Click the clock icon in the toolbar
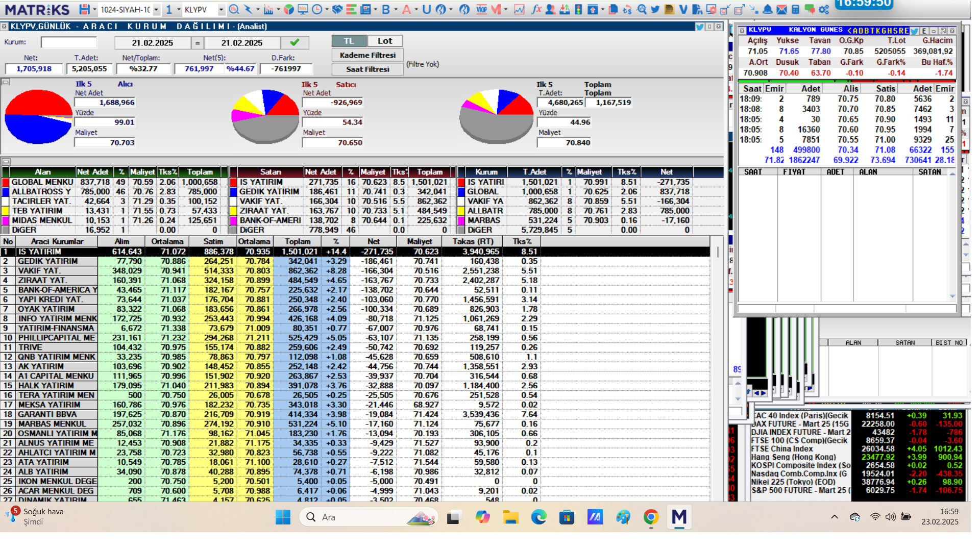 pos(317,10)
